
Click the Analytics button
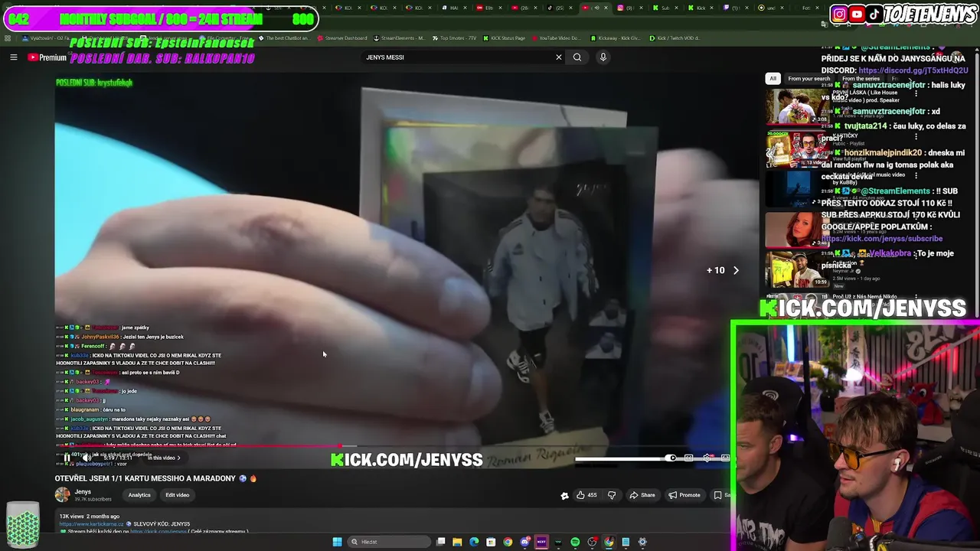click(x=139, y=495)
